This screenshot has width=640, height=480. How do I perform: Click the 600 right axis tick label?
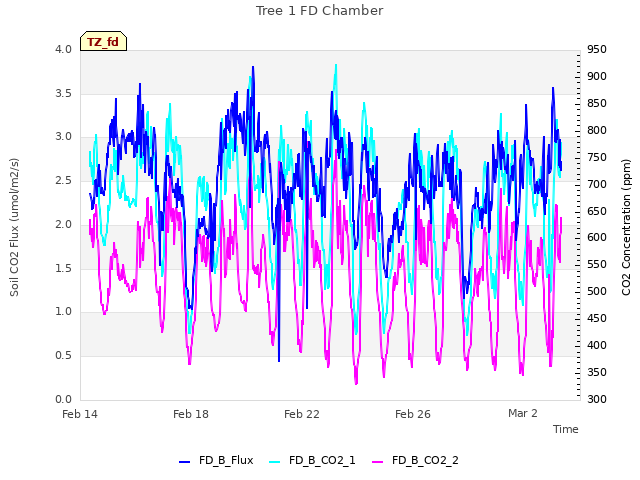pos(597,238)
